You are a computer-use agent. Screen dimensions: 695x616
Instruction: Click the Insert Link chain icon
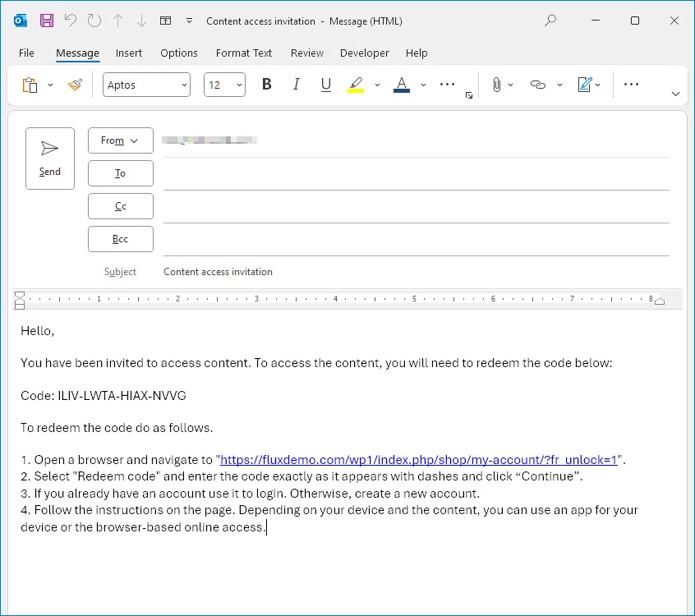click(538, 85)
